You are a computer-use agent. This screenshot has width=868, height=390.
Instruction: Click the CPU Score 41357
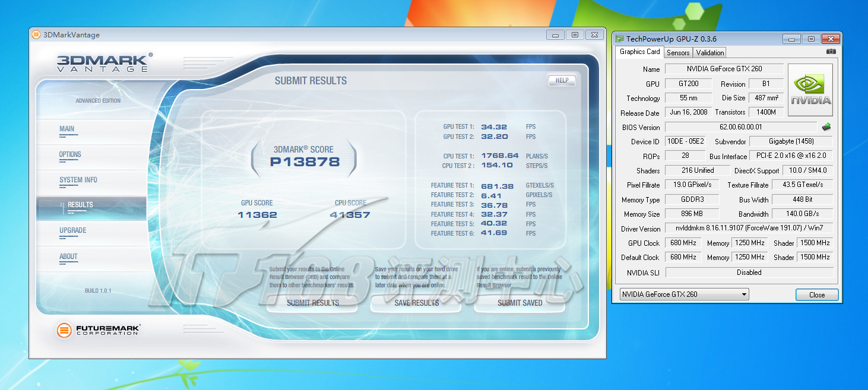point(350,215)
